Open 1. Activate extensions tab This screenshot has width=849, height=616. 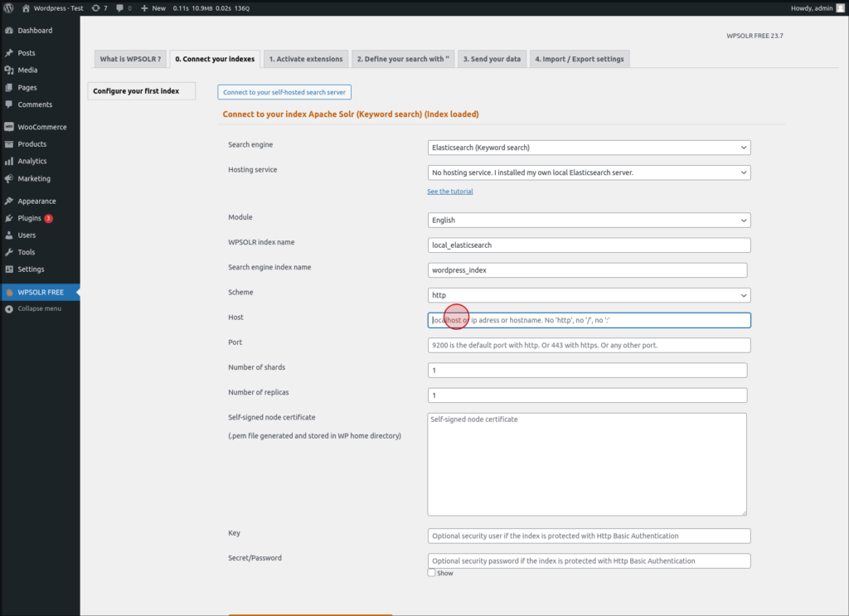pyautogui.click(x=306, y=59)
